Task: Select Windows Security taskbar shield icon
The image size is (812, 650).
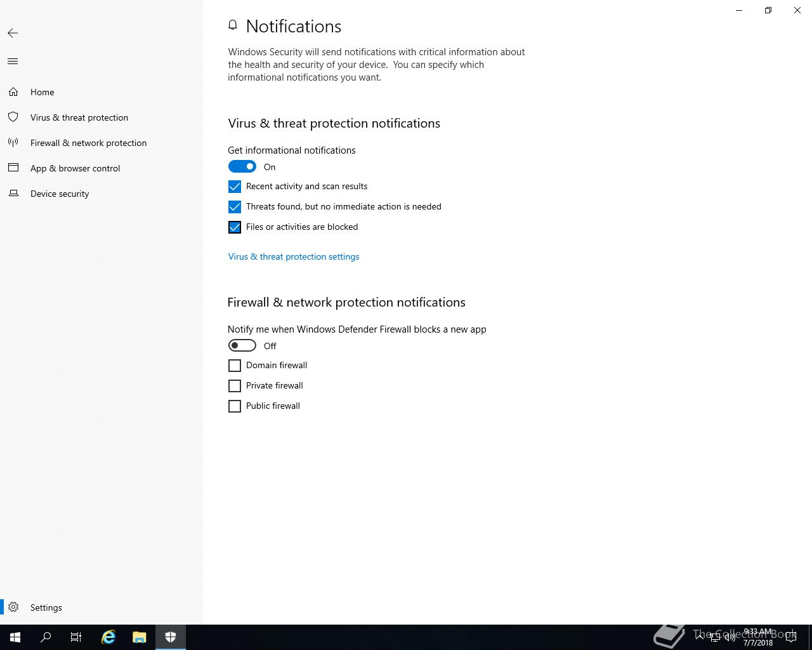Action: [171, 637]
